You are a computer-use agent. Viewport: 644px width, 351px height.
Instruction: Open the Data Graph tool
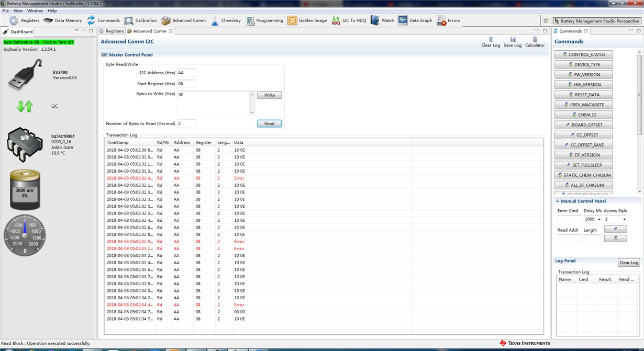pos(415,20)
